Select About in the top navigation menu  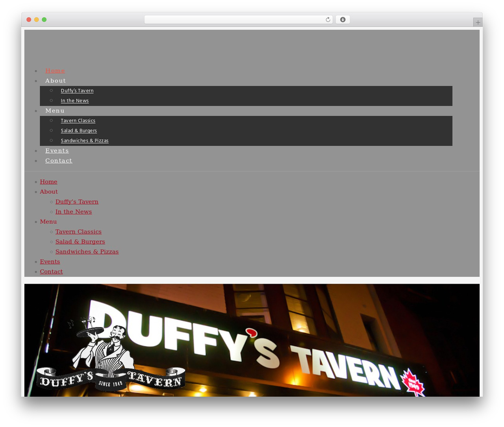click(x=56, y=81)
